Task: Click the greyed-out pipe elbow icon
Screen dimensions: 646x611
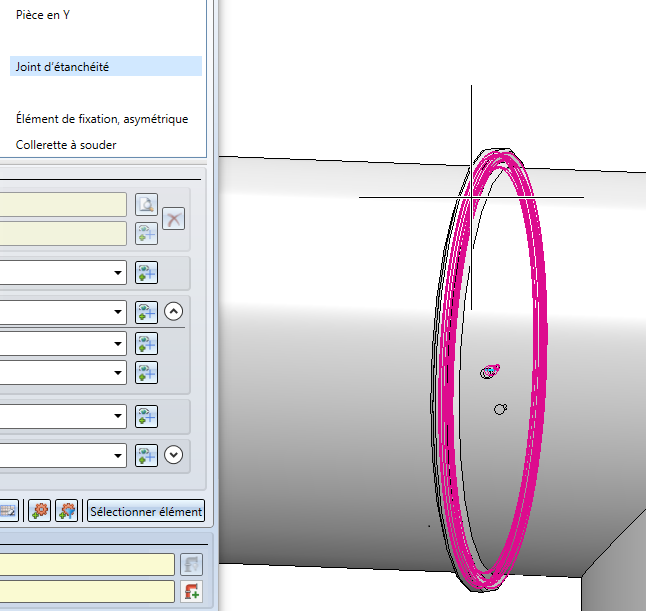Action: (192, 564)
